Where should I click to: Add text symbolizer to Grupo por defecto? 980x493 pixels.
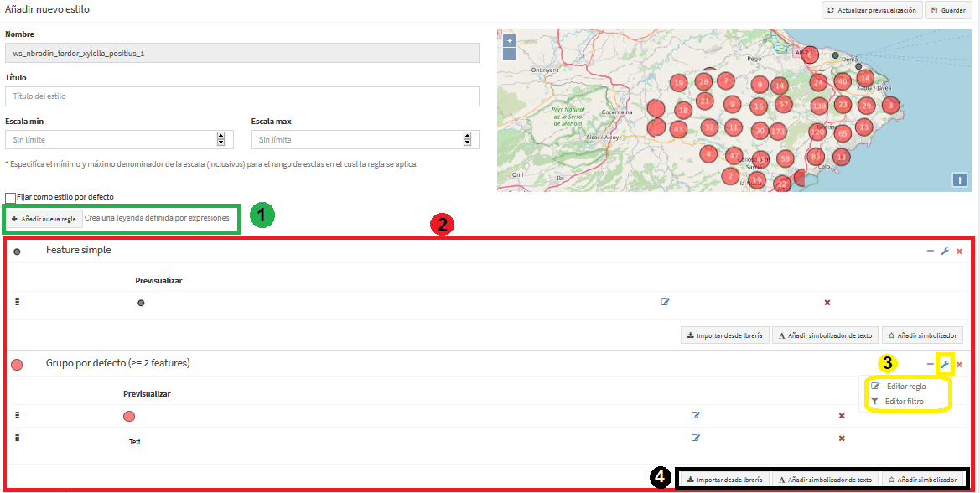click(825, 480)
